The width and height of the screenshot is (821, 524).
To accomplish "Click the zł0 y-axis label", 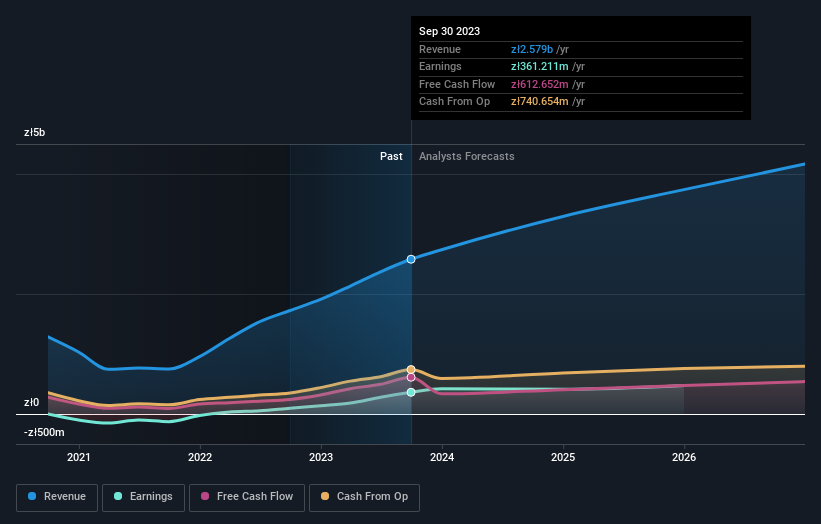I will (31, 403).
